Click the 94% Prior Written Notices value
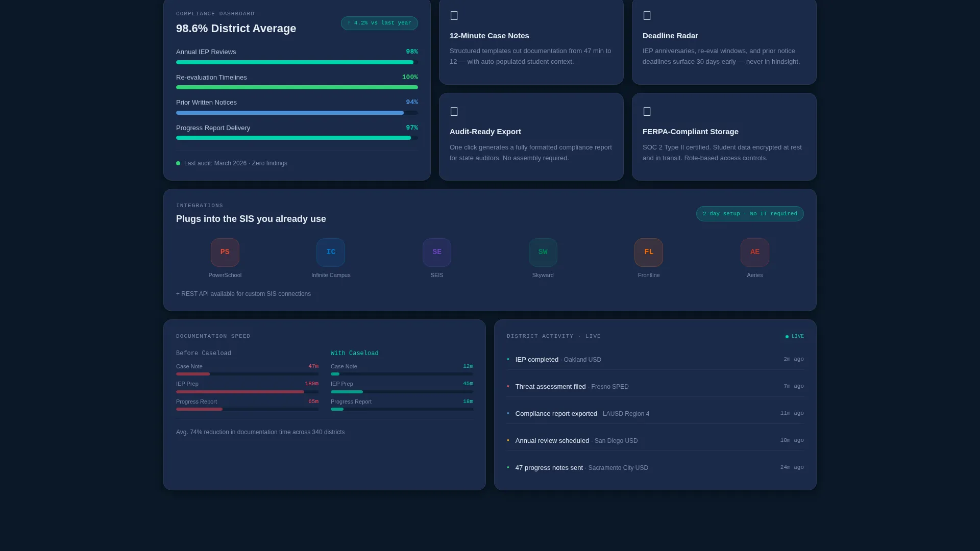980x551 pixels. pyautogui.click(x=412, y=103)
